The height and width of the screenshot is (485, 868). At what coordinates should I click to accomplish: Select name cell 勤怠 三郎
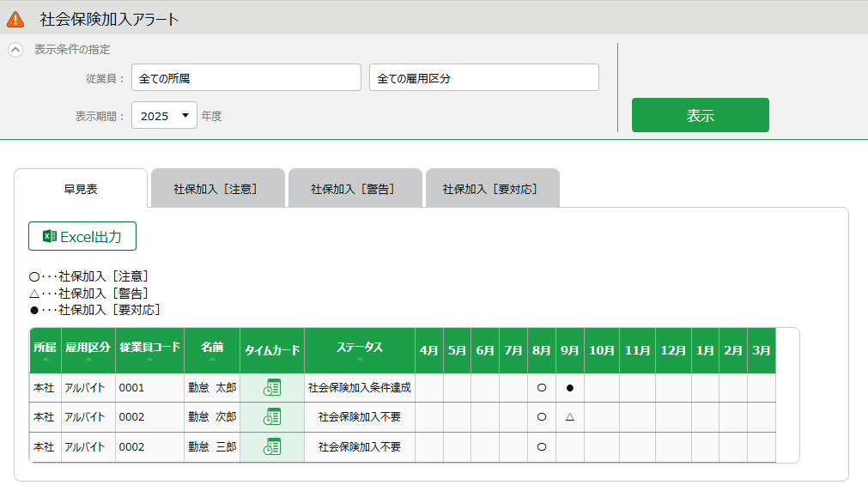[x=212, y=446]
